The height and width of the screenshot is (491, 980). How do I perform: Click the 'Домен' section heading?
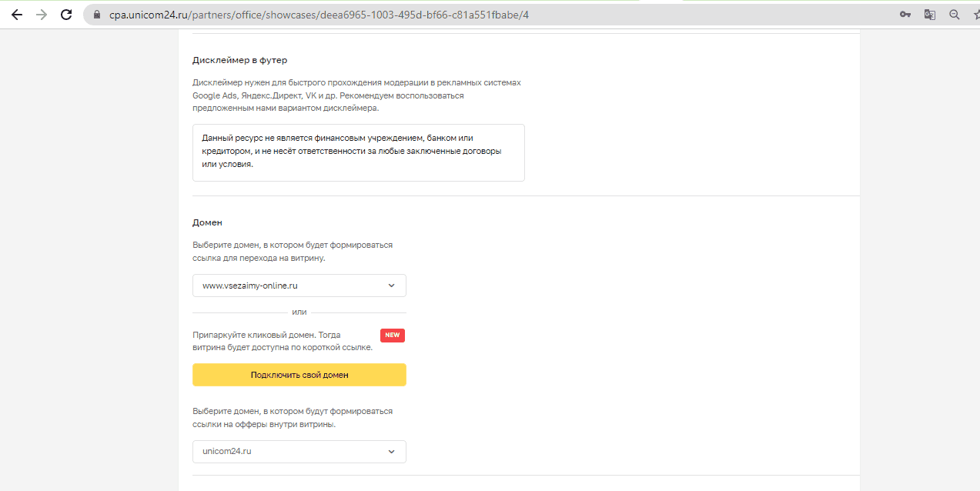207,222
